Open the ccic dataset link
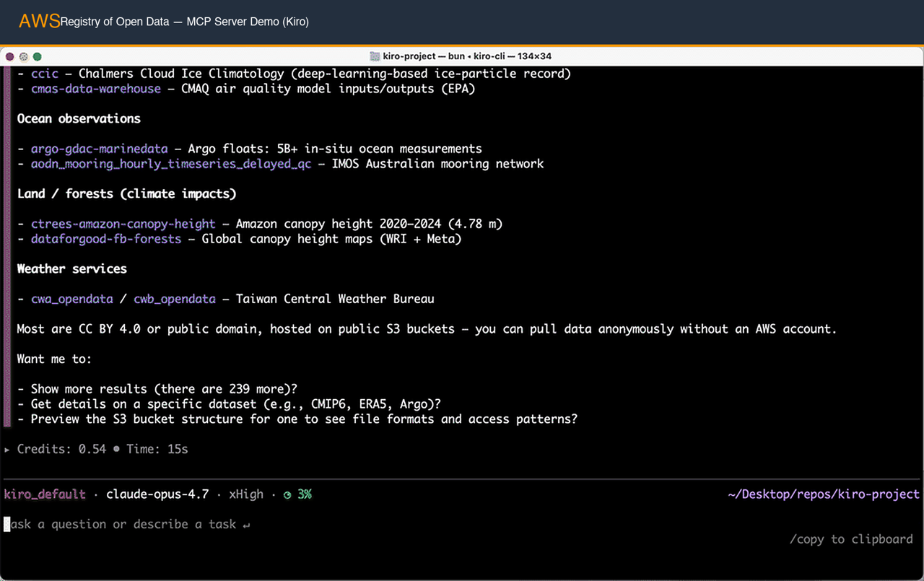 point(45,74)
